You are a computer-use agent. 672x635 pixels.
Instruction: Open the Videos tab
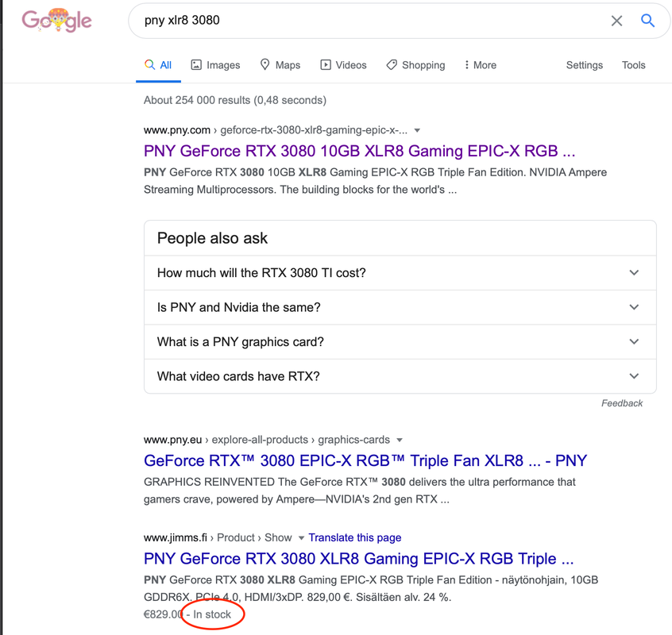(x=344, y=65)
